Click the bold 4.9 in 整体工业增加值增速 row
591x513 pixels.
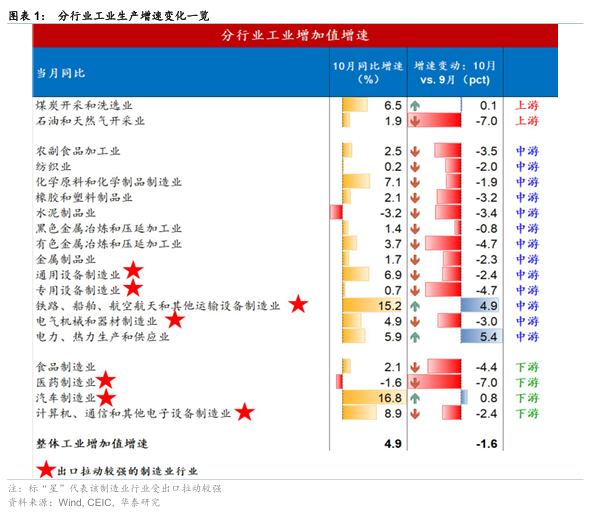tap(393, 444)
